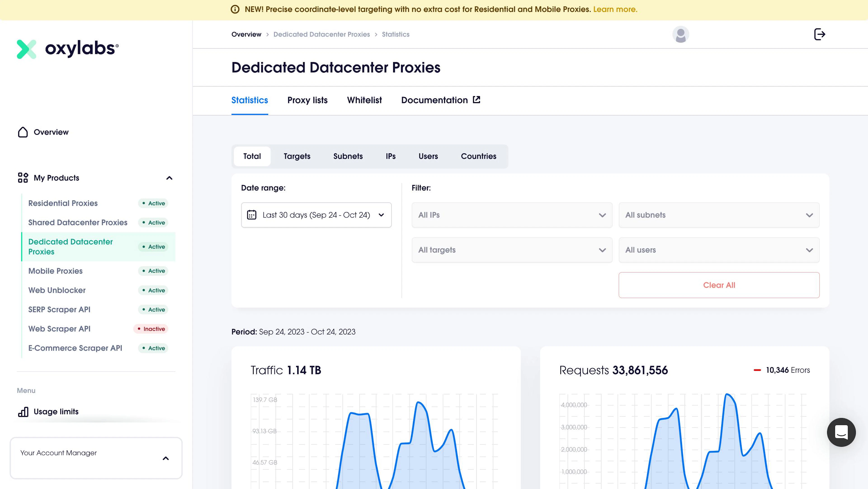Open the Last 30 days date range dropdown
This screenshot has height=489, width=868.
(316, 215)
